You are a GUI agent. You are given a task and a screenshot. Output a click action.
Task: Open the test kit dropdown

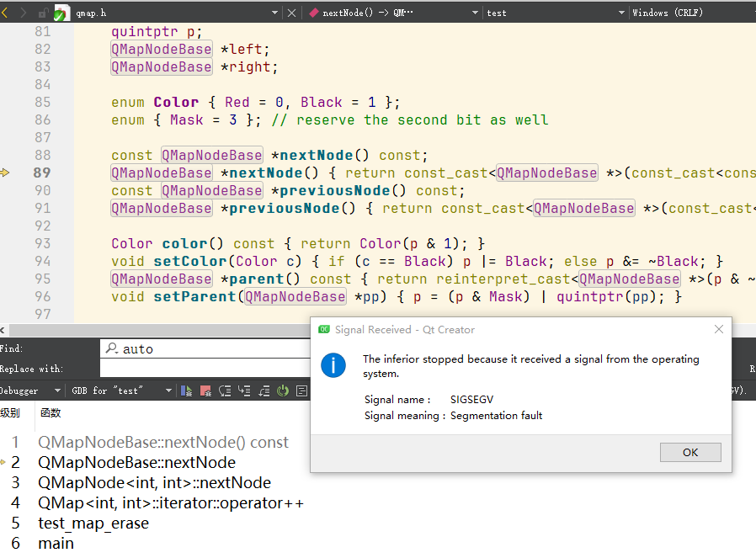[x=621, y=13]
